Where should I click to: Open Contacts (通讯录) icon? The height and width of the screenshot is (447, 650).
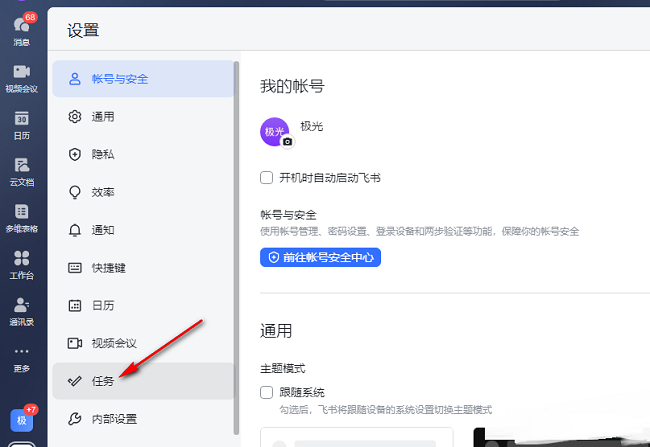[x=21, y=310]
